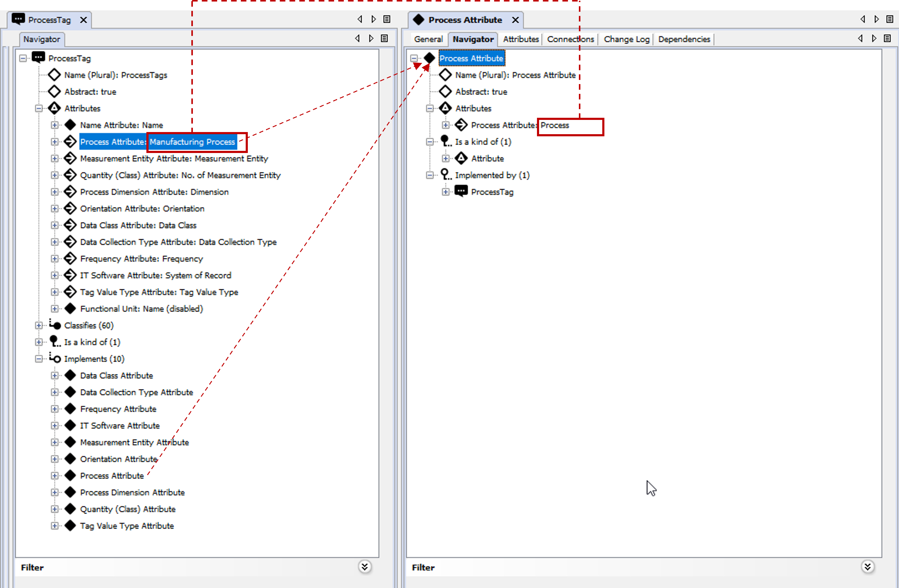
Task: Open the Dependencies tab
Action: [x=684, y=39]
